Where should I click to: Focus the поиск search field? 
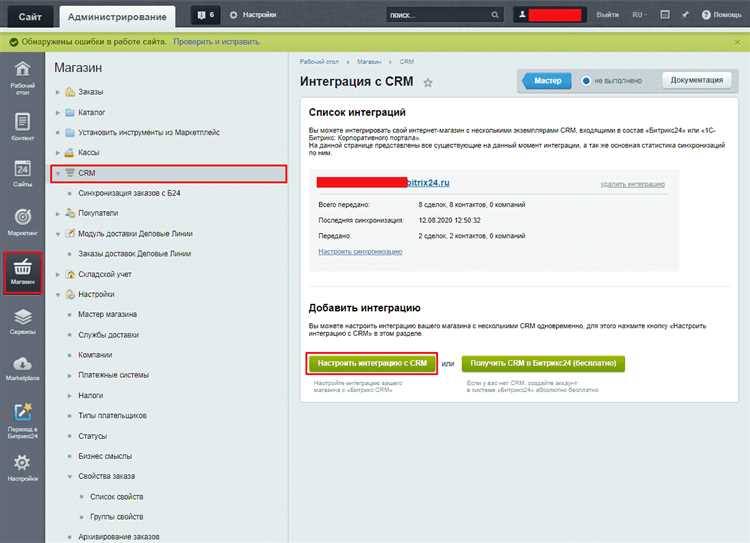tap(439, 15)
